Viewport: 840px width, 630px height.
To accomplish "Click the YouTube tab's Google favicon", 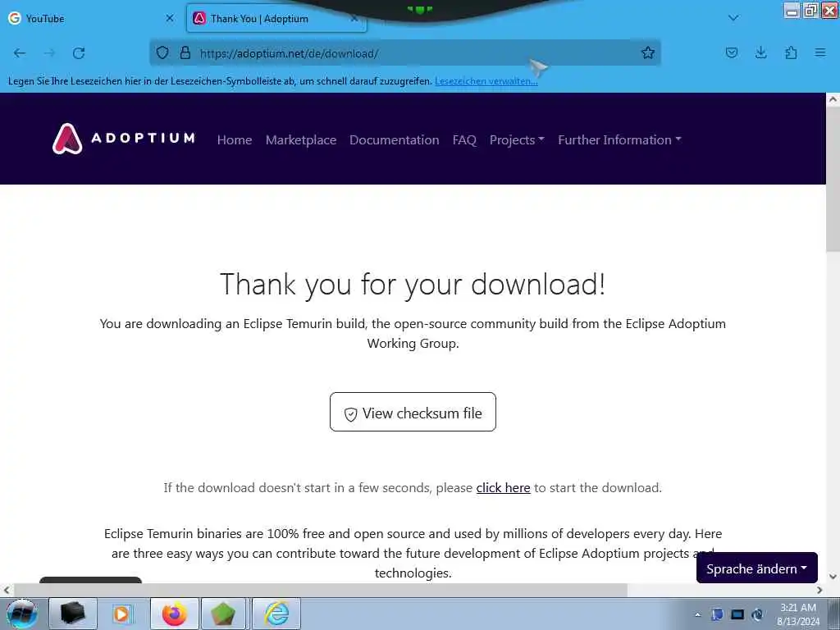I will (15, 18).
